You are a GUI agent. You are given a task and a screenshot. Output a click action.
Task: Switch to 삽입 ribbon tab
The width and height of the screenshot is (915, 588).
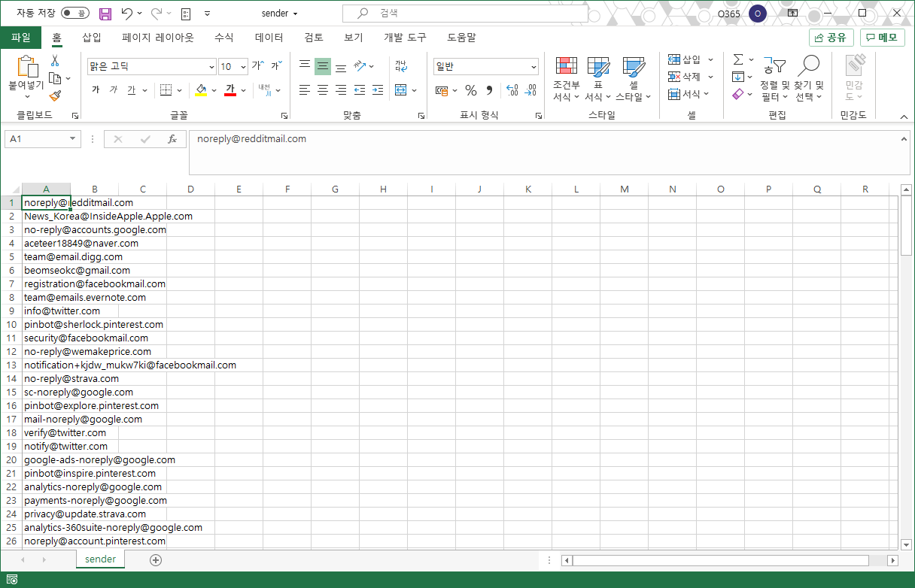click(x=92, y=38)
